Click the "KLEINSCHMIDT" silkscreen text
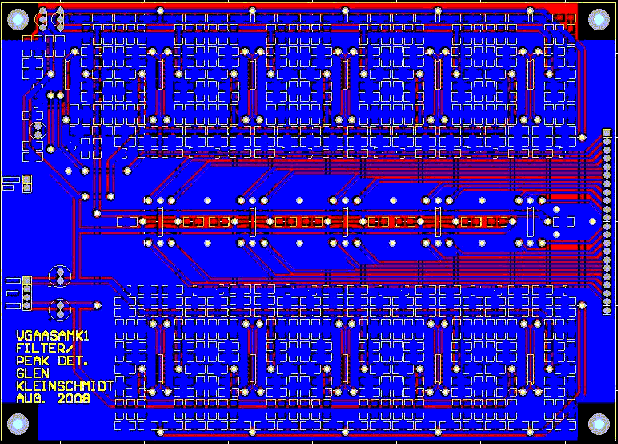 tap(65, 385)
